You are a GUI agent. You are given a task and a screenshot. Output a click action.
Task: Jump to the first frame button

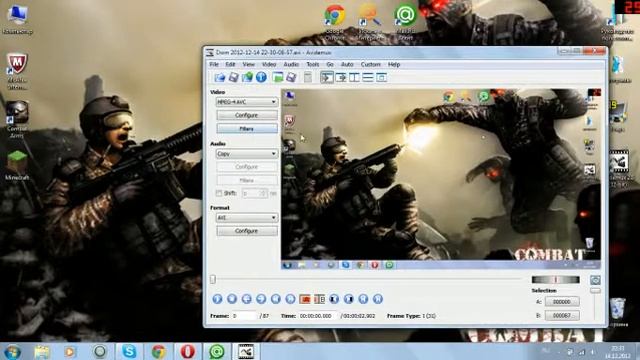363,299
